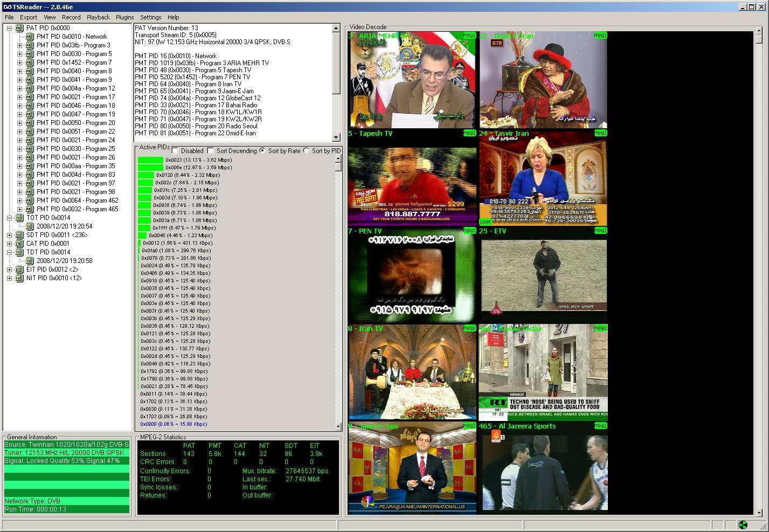Click the EIT PID 0x0012 table icon

tap(19, 270)
